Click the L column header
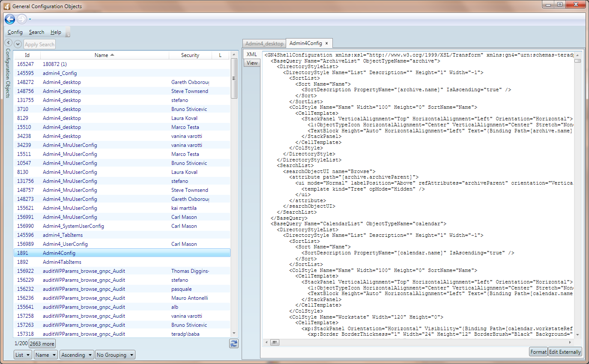The image size is (589, 364). pyautogui.click(x=220, y=55)
